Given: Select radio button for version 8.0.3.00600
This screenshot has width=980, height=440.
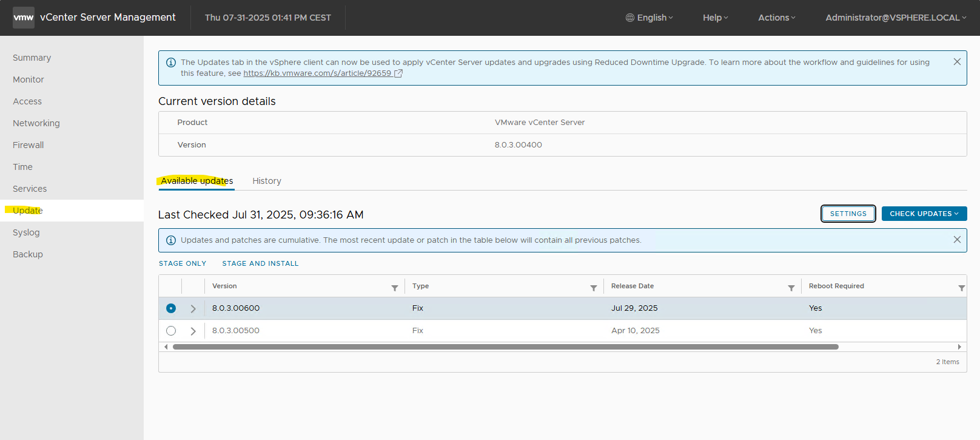Looking at the screenshot, I should pyautogui.click(x=171, y=308).
